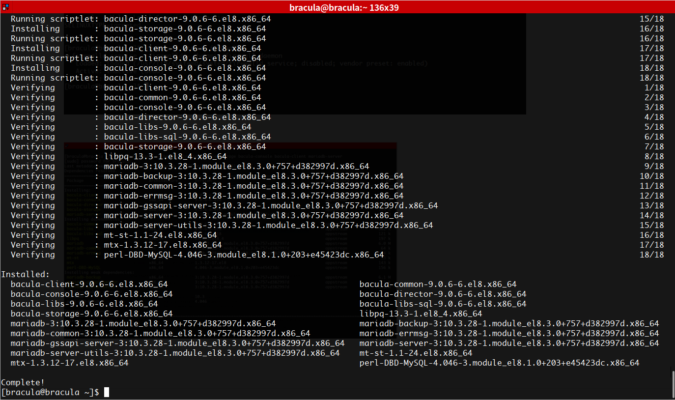The width and height of the screenshot is (675, 400).
Task: Click the blinking cursor block after the prompt
Action: (x=106, y=392)
